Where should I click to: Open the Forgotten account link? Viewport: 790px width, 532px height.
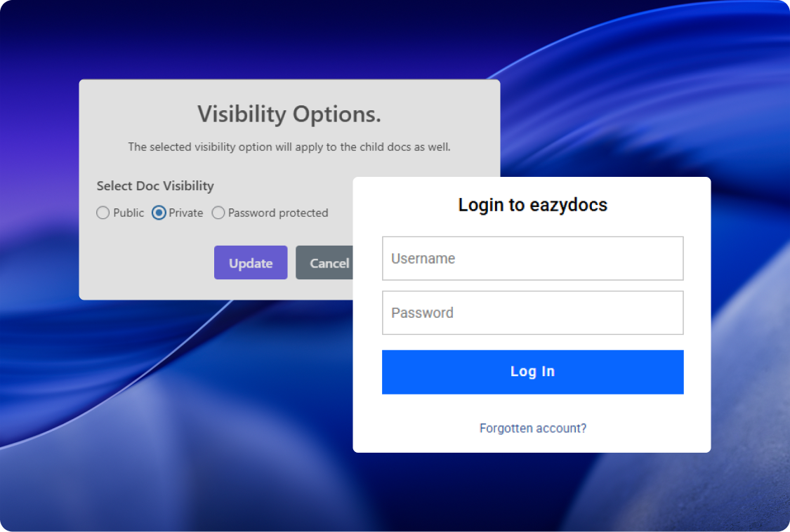point(533,428)
